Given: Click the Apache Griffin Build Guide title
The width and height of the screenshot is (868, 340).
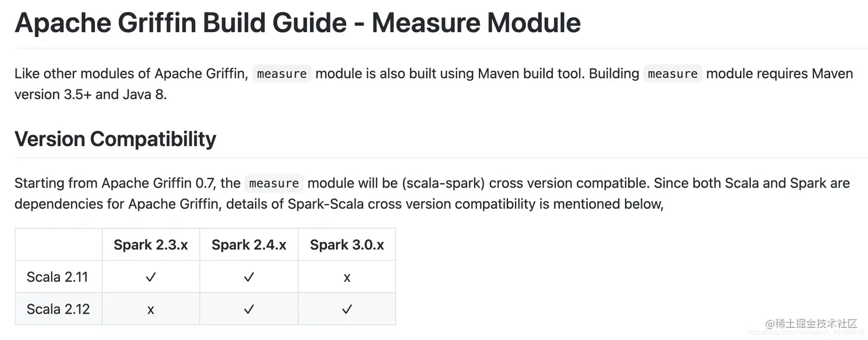Looking at the screenshot, I should 297,22.
